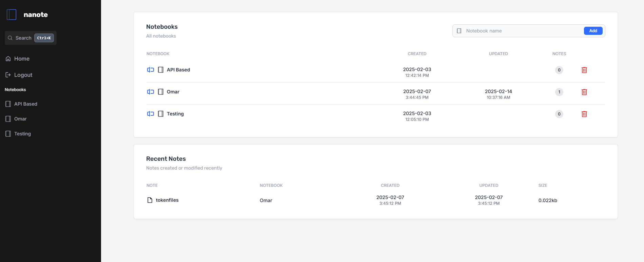Click the notes count badge for Omar
644x262 pixels.
(559, 92)
